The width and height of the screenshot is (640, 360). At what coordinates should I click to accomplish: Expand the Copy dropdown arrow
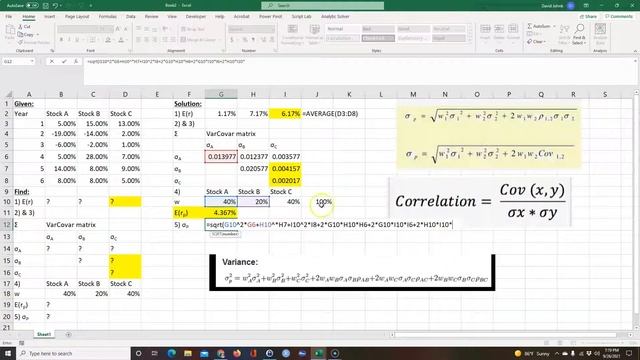coord(38,35)
